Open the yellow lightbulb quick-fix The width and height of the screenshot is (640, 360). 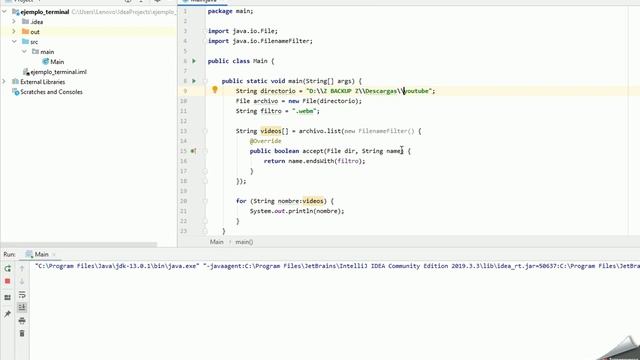coord(215,90)
